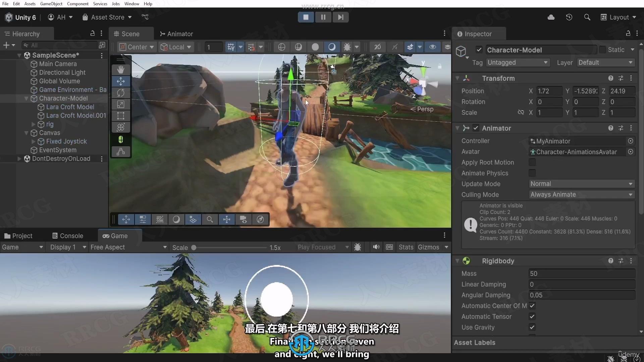Toggle Automatic Center Of Mass

click(532, 306)
